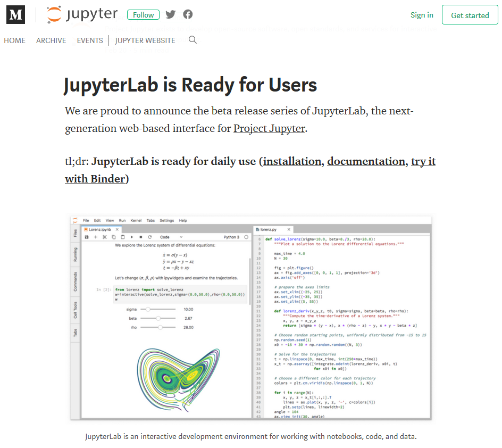Open the EVENTS section

click(x=90, y=40)
